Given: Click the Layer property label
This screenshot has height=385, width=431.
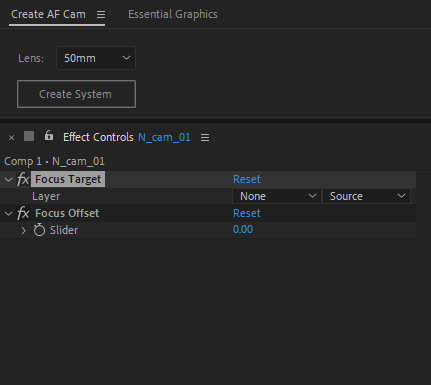Looking at the screenshot, I should 46,196.
